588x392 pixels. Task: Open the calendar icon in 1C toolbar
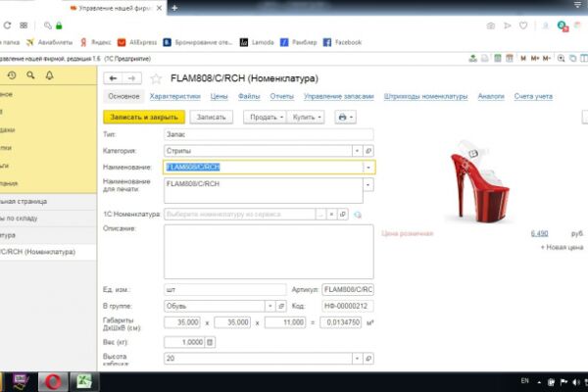click(x=510, y=58)
